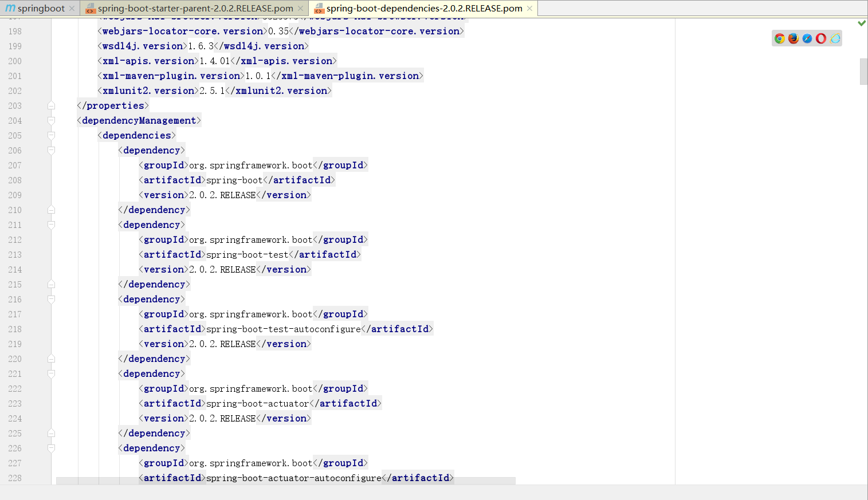The width and height of the screenshot is (868, 500).
Task: Open file in Opera browser
Action: [x=821, y=38]
